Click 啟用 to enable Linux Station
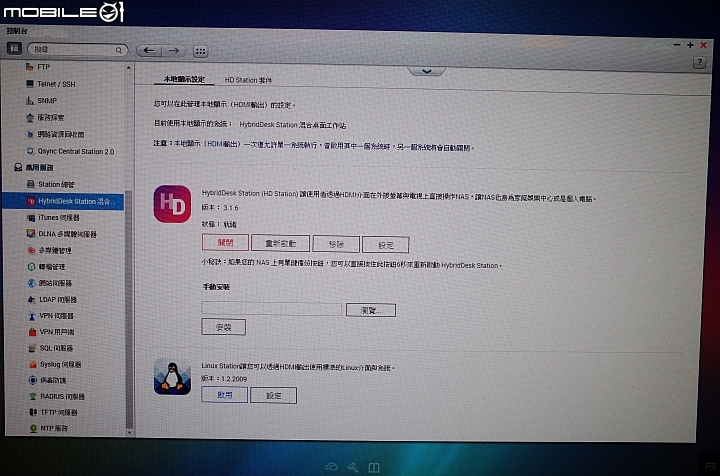 (225, 395)
